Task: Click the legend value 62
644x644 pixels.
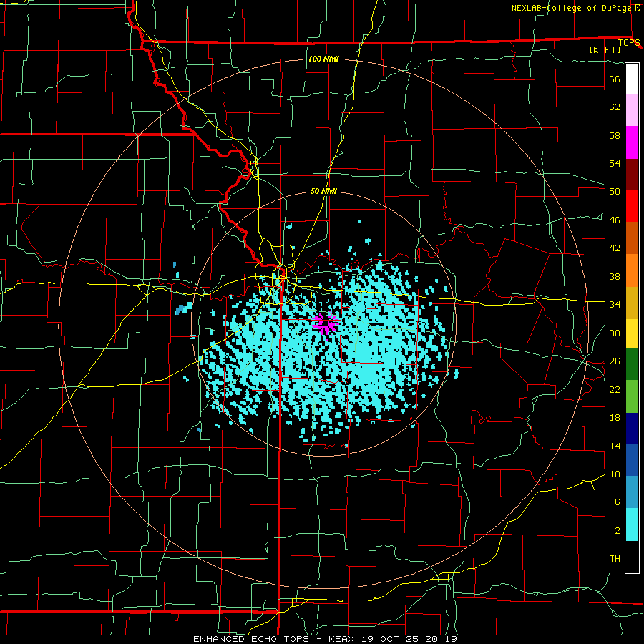Action: click(615, 107)
